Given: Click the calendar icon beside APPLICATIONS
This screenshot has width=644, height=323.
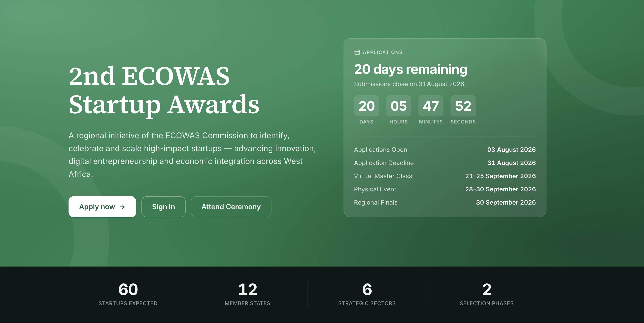Looking at the screenshot, I should pos(357,52).
